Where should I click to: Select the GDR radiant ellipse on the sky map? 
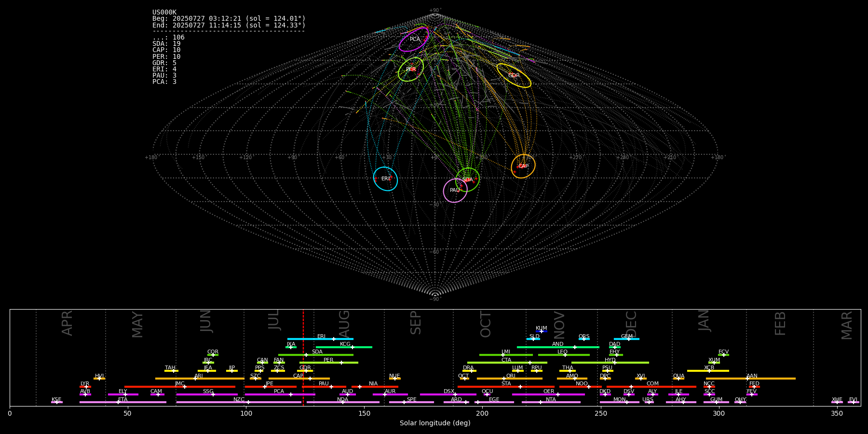[x=514, y=75]
